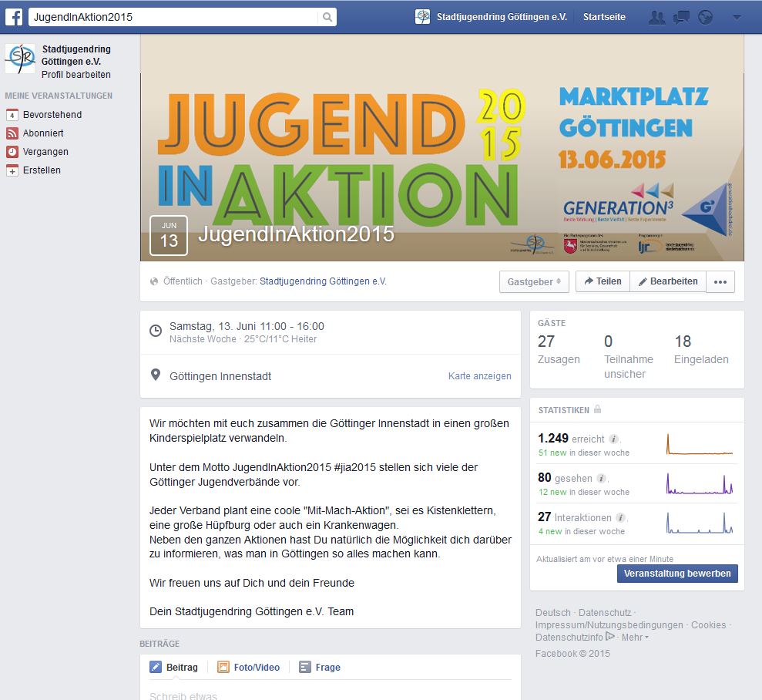The width and height of the screenshot is (762, 700).
Task: Click the 18 Eingeladen count
Action: [x=701, y=349]
